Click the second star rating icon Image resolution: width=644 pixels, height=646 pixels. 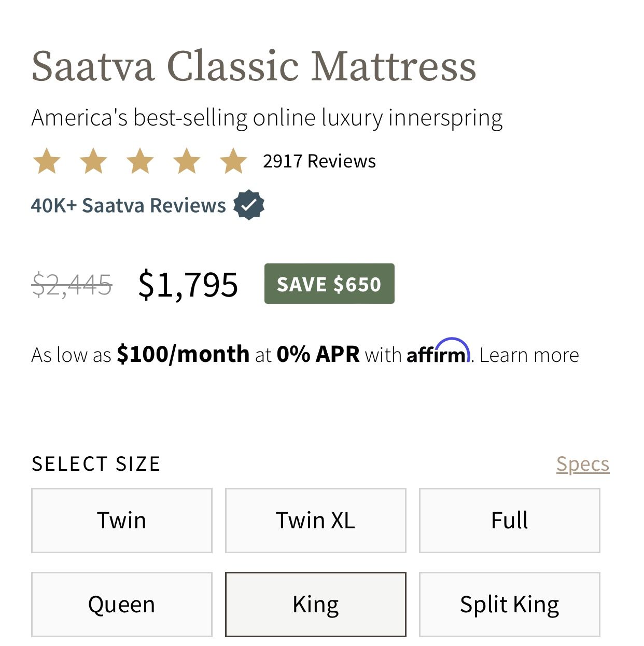tap(93, 161)
